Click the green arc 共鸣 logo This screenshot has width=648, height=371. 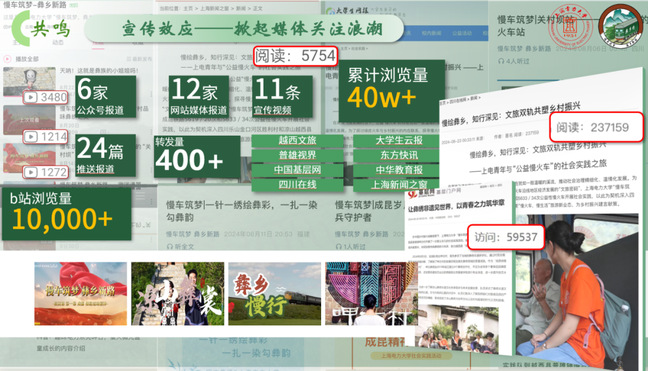[40, 28]
